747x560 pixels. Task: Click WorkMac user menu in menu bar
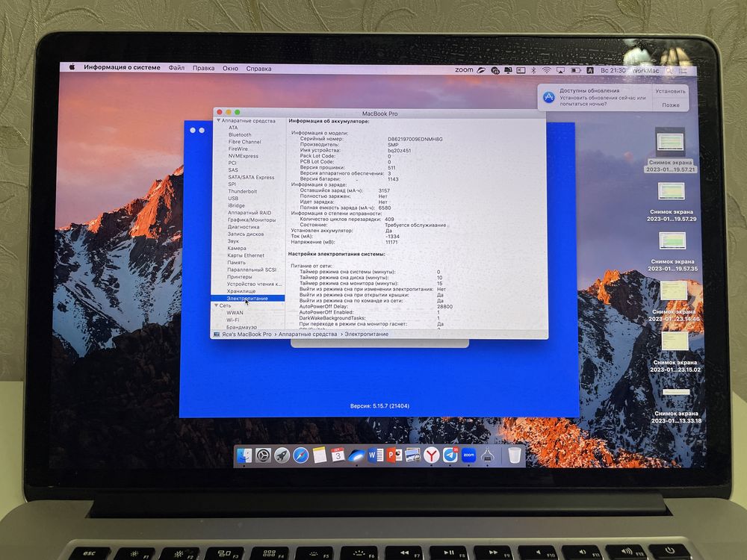coord(645,71)
